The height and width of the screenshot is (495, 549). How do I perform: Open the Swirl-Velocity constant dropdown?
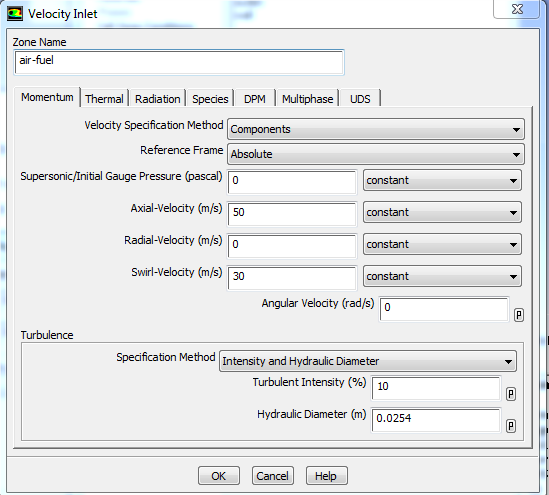click(x=442, y=276)
